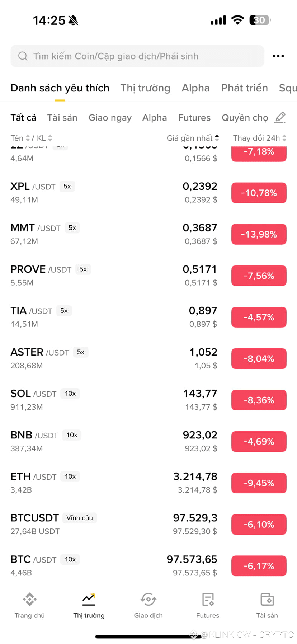
Task: Open the ETH/USDT pair row
Action: (148, 483)
